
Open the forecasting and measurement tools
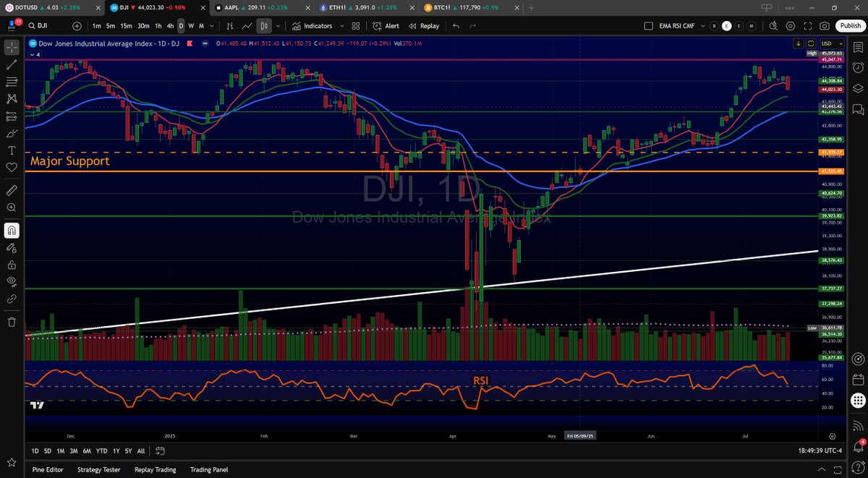(x=12, y=116)
